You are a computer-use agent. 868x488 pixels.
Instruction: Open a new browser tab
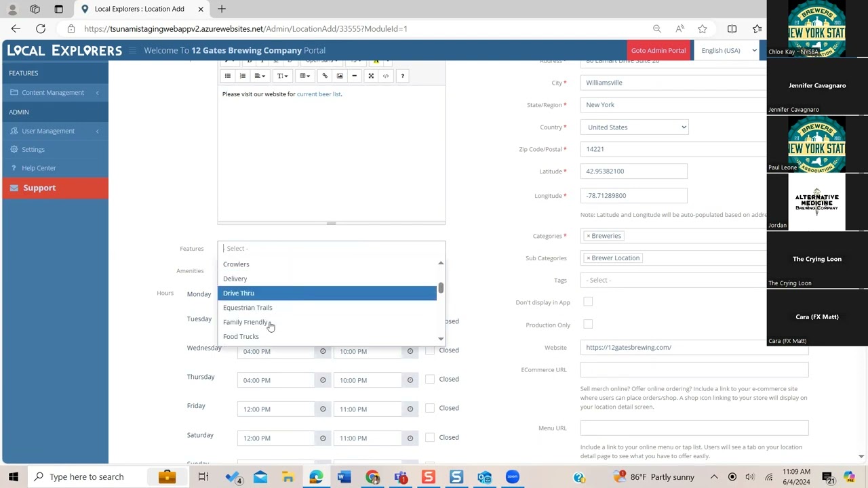tap(222, 9)
